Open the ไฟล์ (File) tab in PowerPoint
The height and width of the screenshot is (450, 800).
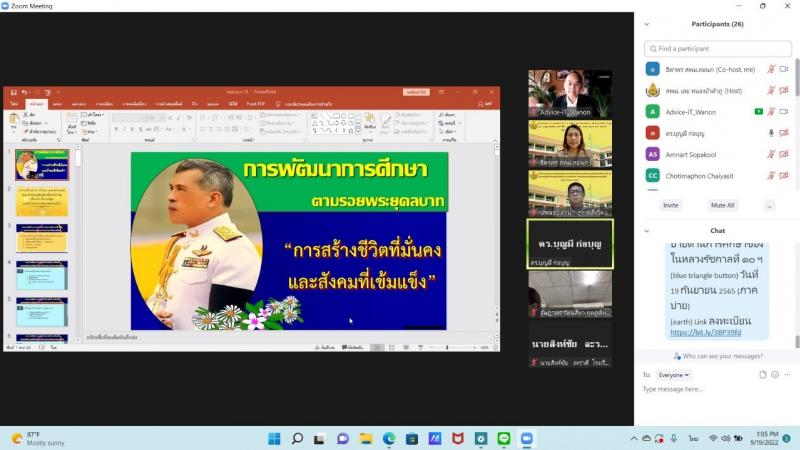[14, 104]
